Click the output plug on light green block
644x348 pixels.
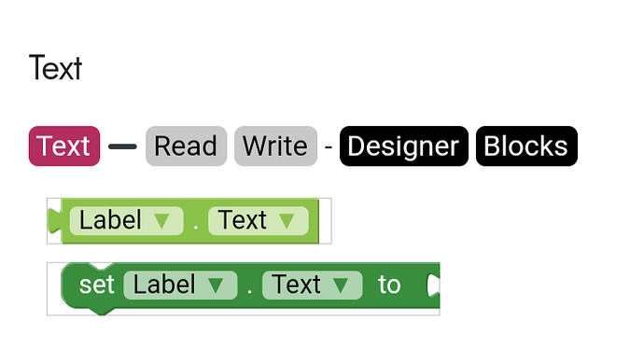pyautogui.click(x=54, y=221)
